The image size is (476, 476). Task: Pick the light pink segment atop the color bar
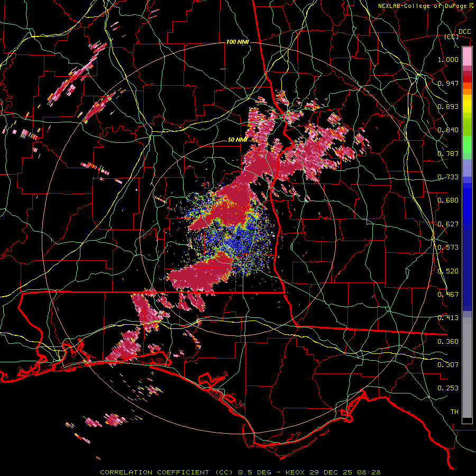(467, 56)
